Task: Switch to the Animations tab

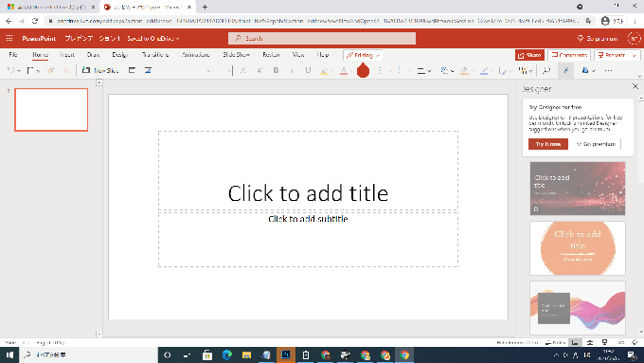Action: point(195,55)
